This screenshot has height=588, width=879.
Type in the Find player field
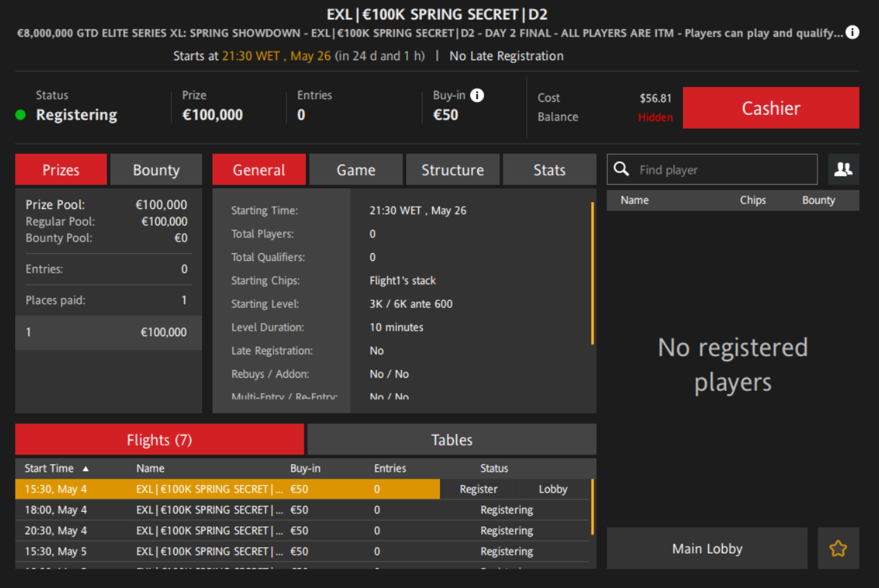tap(723, 169)
